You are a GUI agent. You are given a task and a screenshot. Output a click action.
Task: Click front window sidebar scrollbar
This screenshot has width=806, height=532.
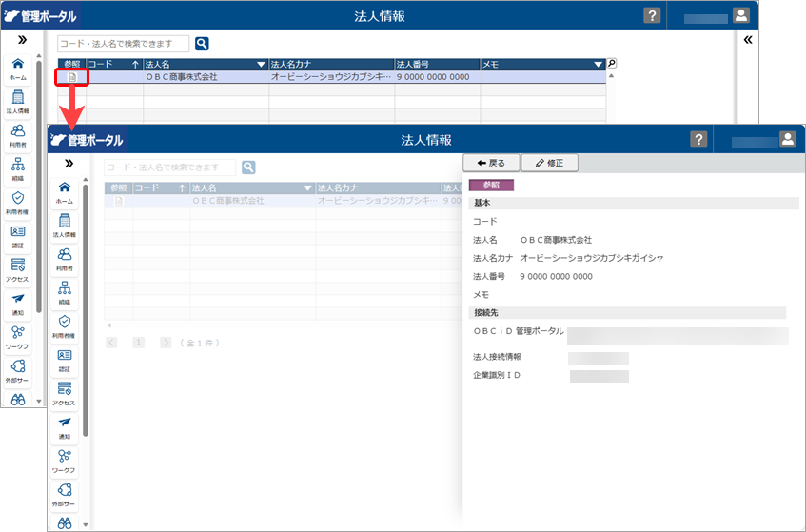(x=86, y=310)
